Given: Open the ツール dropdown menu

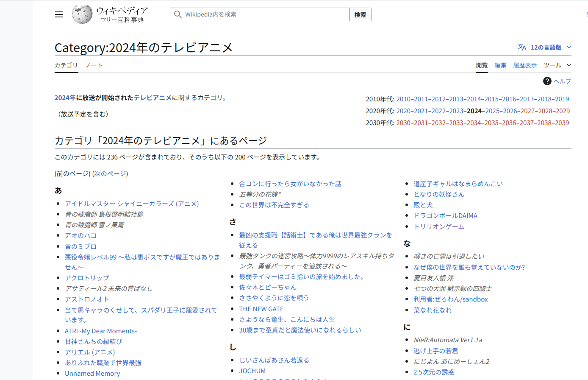Looking at the screenshot, I should (557, 65).
